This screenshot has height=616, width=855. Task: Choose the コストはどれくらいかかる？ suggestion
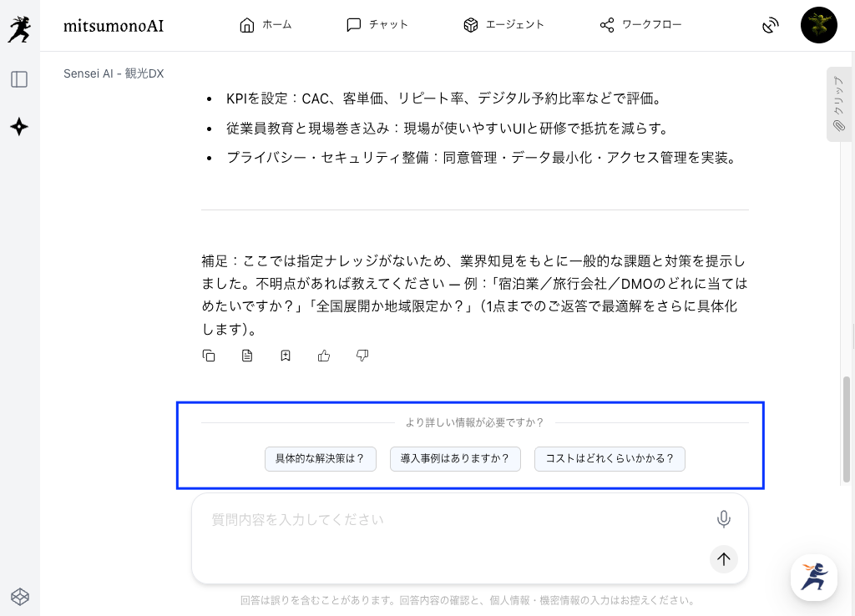[610, 459]
